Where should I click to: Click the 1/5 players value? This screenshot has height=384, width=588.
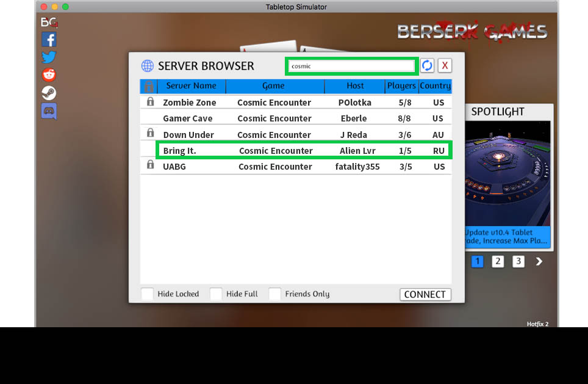click(405, 151)
